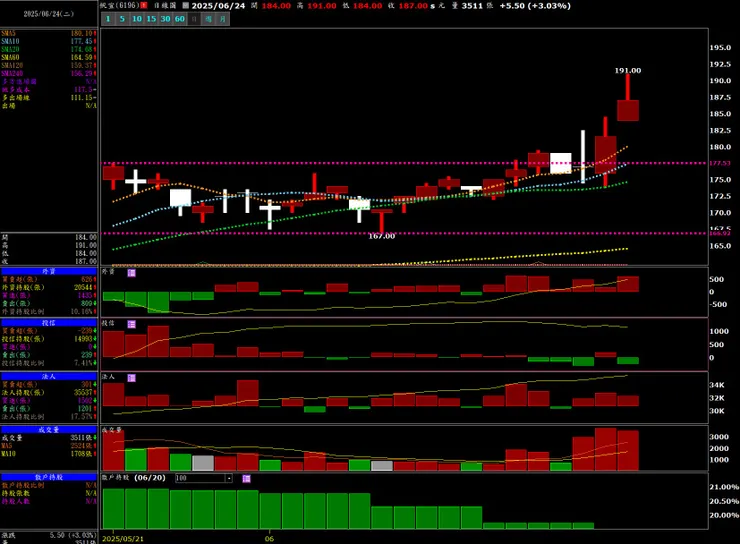Screen dimensions: 740x544
Task: Click the 167.00 low price label on chart
Action: pos(381,236)
